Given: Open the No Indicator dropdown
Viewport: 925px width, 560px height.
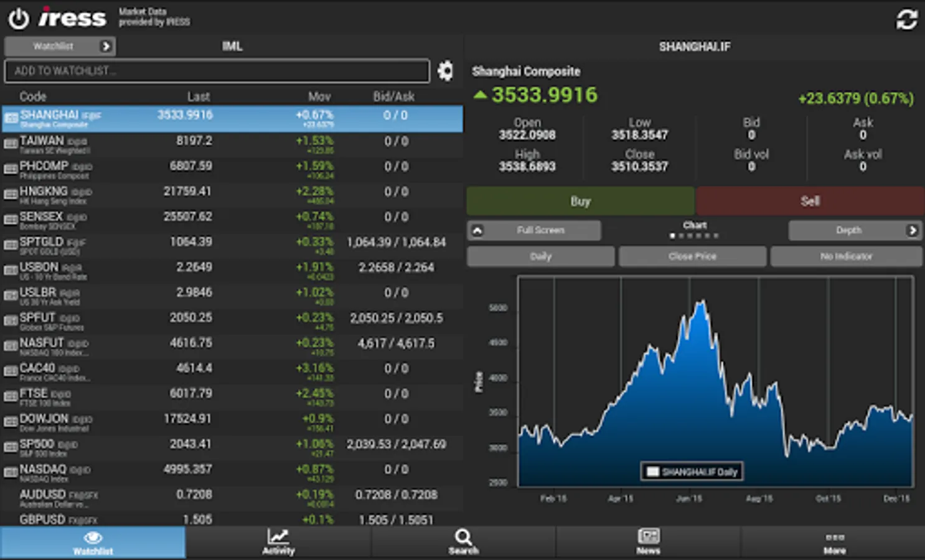Looking at the screenshot, I should click(846, 256).
